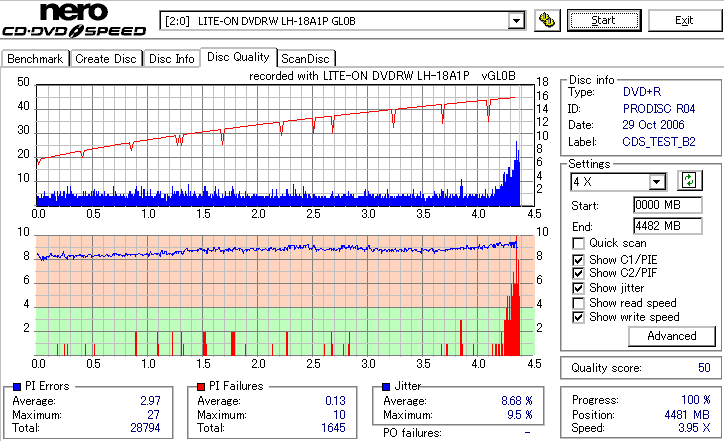This screenshot has width=724, height=441.
Task: Click the green refresh speed icon
Action: (x=689, y=180)
